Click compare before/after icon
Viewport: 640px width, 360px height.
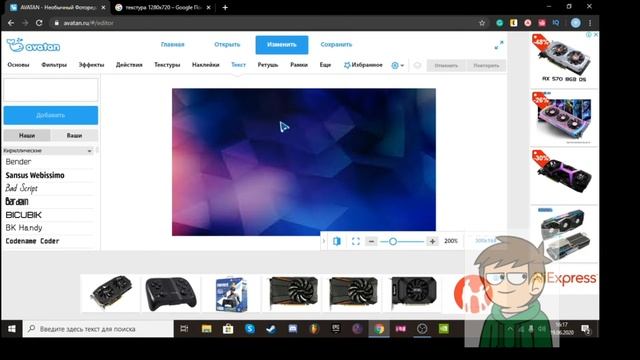pos(337,241)
